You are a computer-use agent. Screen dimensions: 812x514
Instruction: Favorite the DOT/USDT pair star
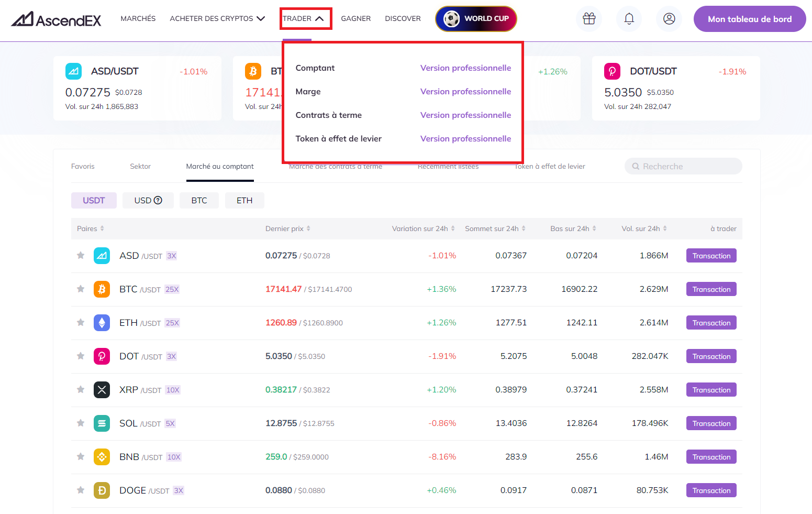click(81, 356)
